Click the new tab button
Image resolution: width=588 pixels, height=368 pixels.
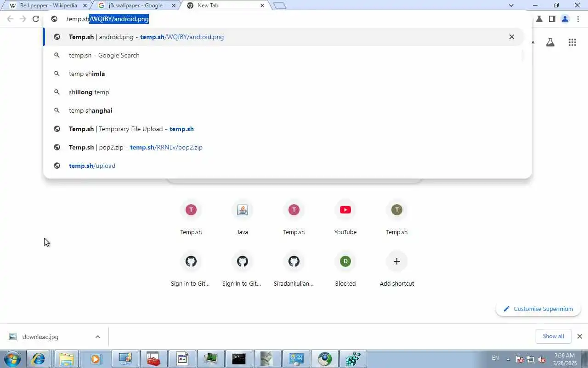[279, 6]
